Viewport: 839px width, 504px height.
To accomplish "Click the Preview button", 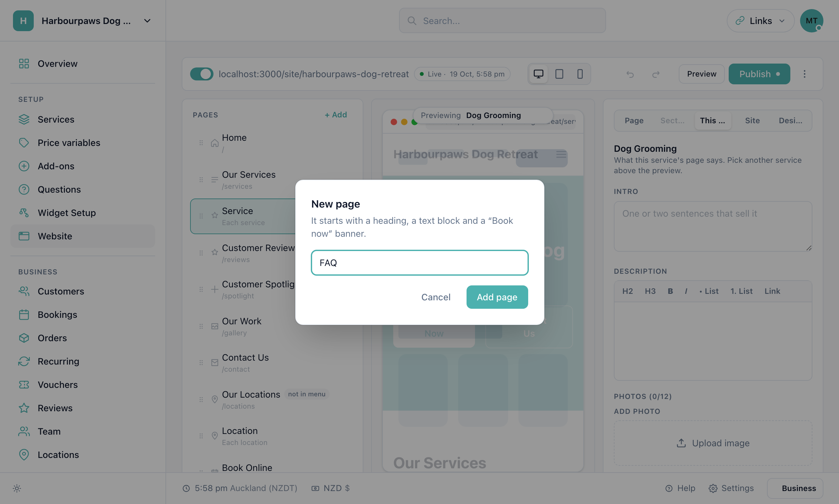I will (701, 74).
